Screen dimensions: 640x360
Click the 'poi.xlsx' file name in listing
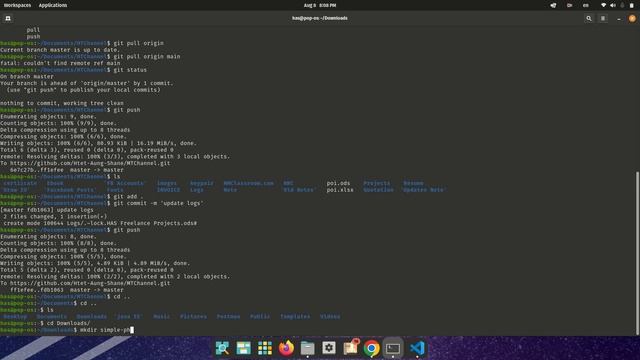click(340, 190)
